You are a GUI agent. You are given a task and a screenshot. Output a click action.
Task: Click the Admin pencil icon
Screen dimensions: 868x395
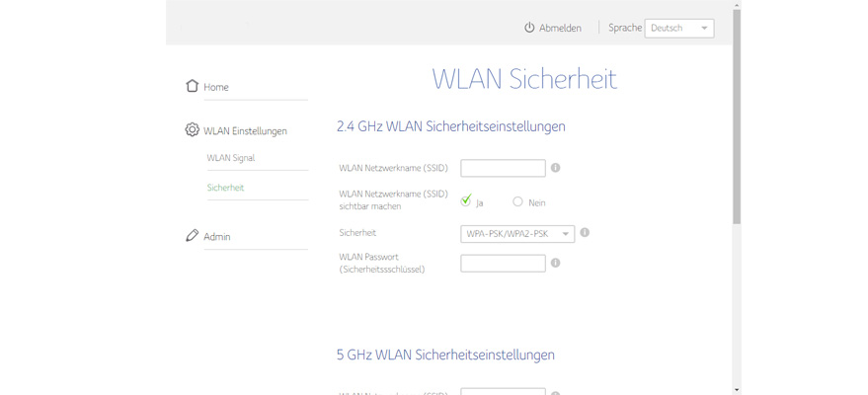pyautogui.click(x=192, y=236)
